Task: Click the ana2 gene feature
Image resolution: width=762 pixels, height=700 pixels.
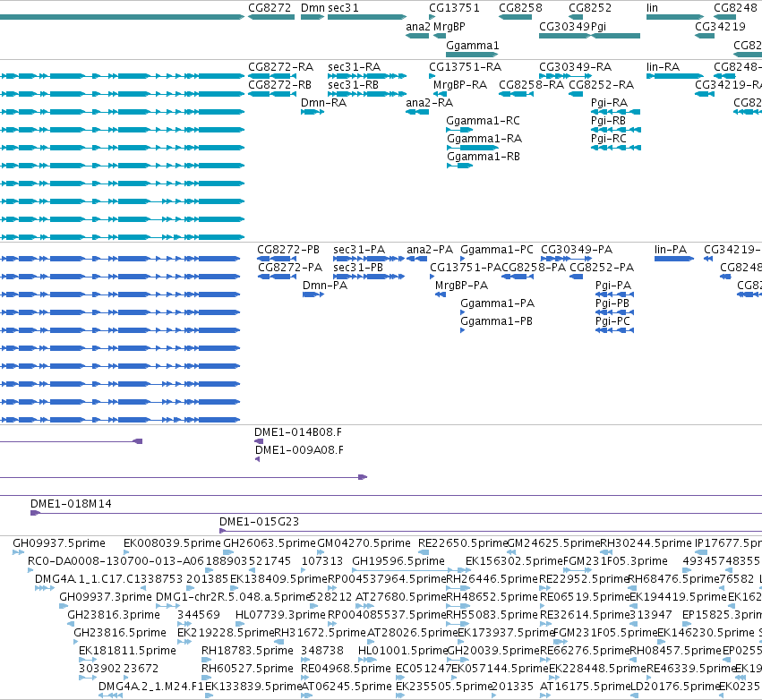Action: click(417, 36)
